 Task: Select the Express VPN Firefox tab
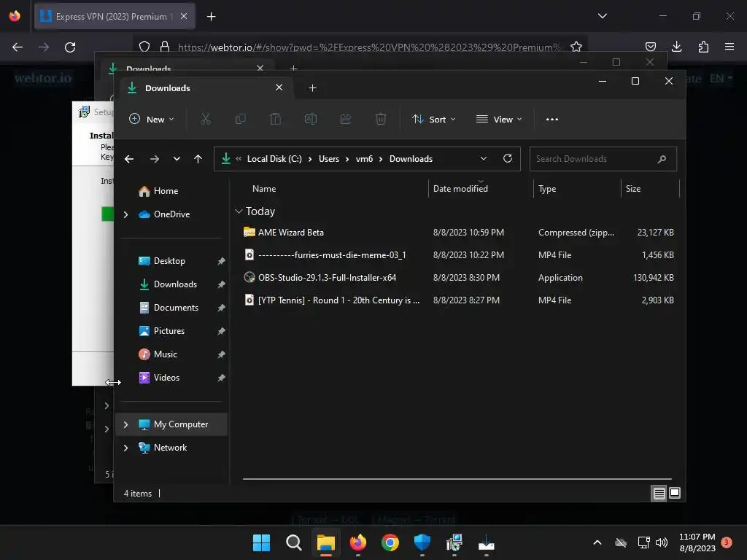pyautogui.click(x=115, y=17)
